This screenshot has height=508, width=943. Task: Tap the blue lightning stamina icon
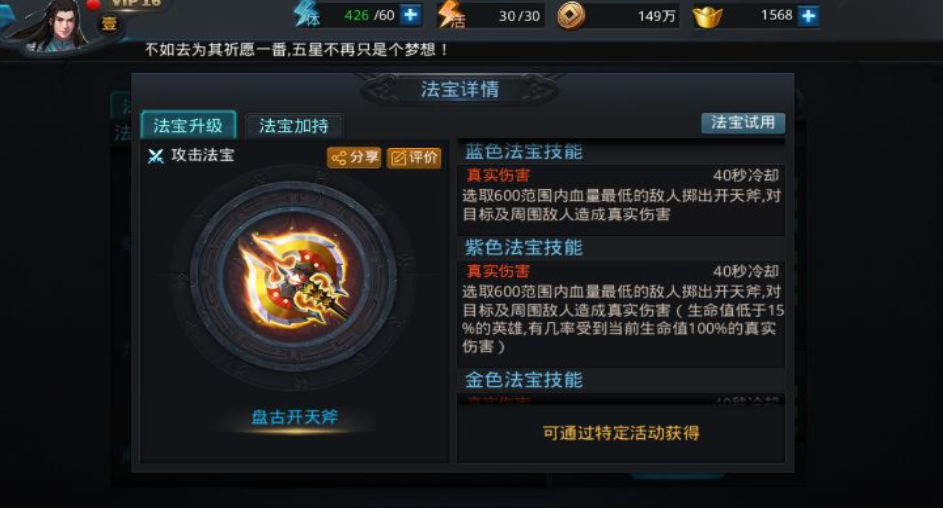(x=306, y=14)
